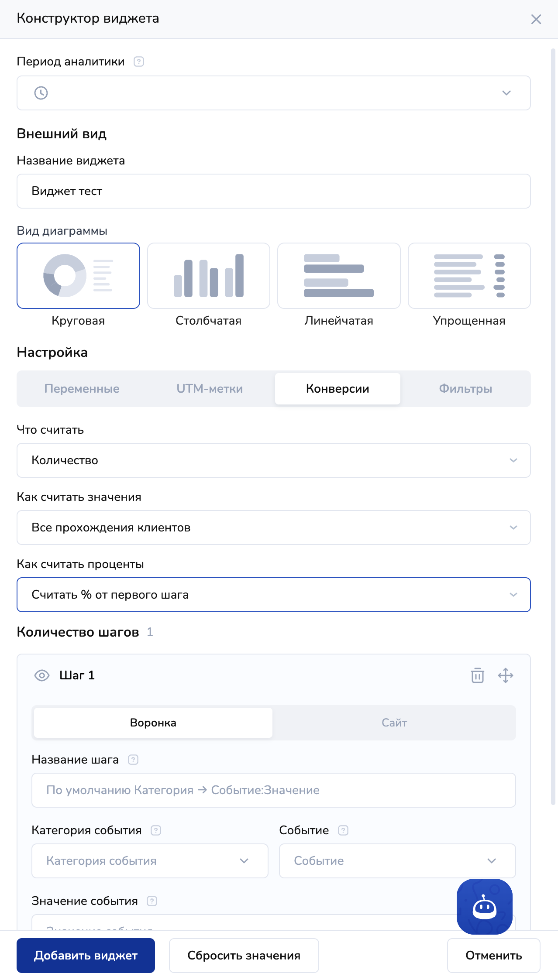558x980 pixels.
Task: Click the help icon next to Событие label
Action: pos(343,830)
